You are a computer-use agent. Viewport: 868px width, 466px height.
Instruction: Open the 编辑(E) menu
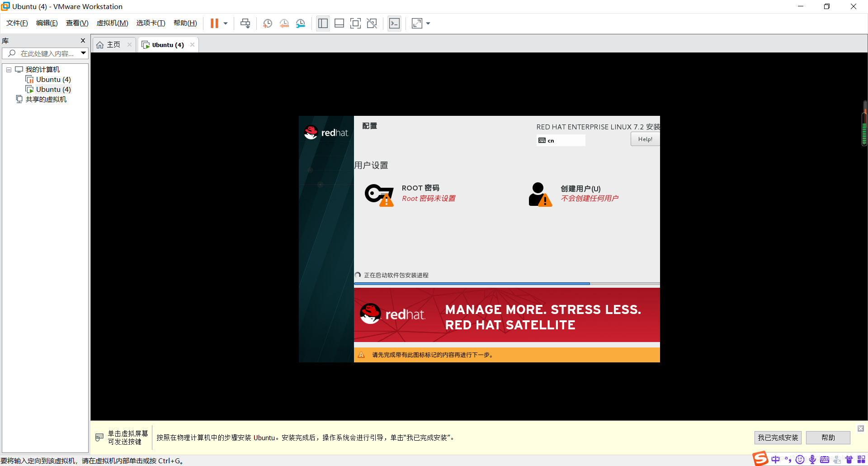point(47,23)
